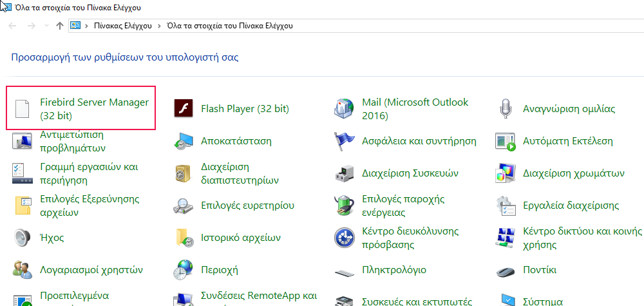The image size is (644, 306).
Task: Open Ασφάλεια και συντήρηση link
Action: 419,141
